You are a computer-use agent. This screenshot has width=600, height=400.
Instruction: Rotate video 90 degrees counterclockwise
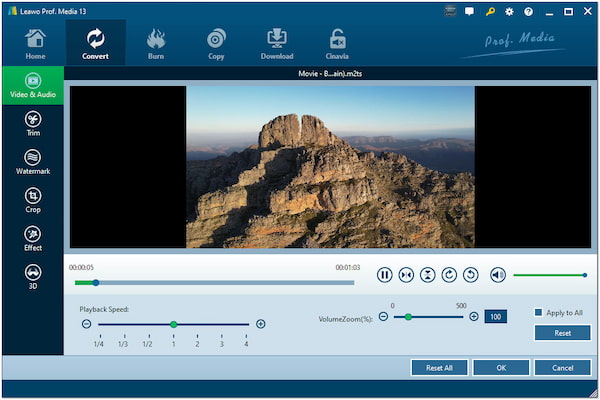[471, 275]
